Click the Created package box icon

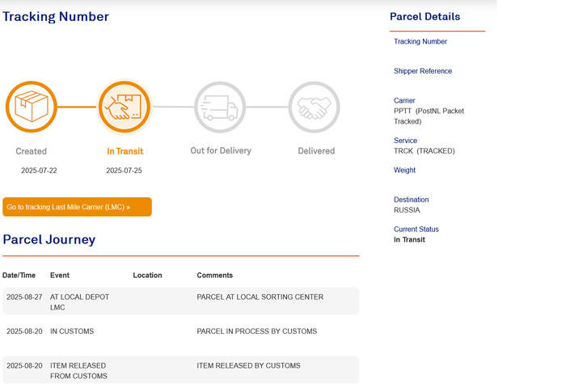pyautogui.click(x=32, y=107)
